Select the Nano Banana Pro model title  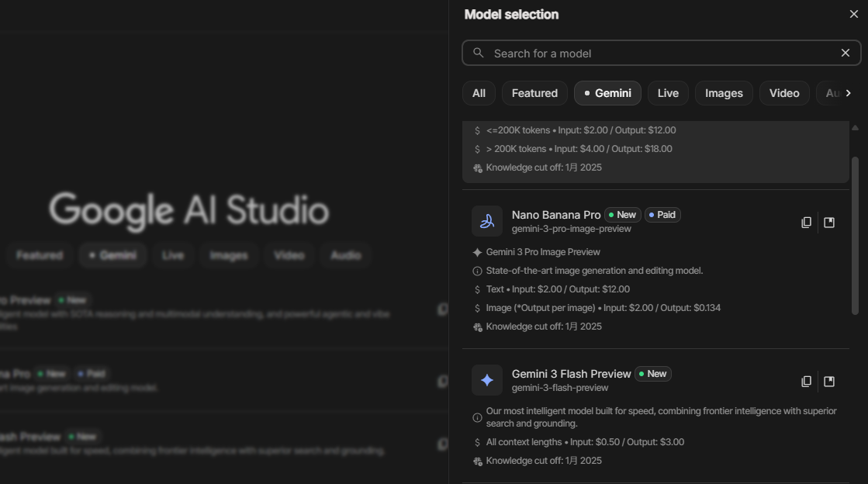(556, 215)
